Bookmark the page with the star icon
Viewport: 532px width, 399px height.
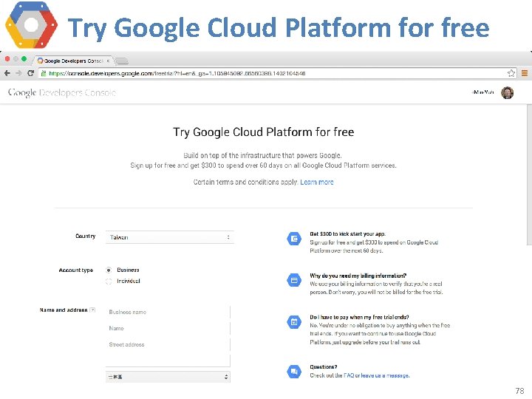[511, 73]
